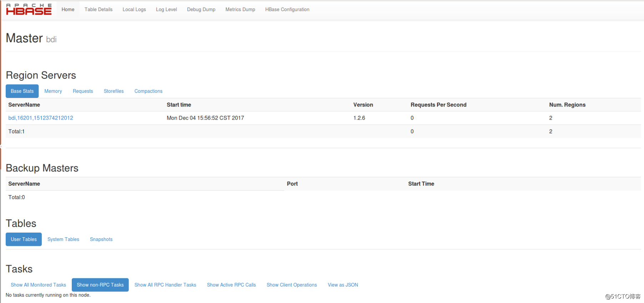
Task: Click 'ServerName' header in Region Servers table
Action: tap(24, 105)
